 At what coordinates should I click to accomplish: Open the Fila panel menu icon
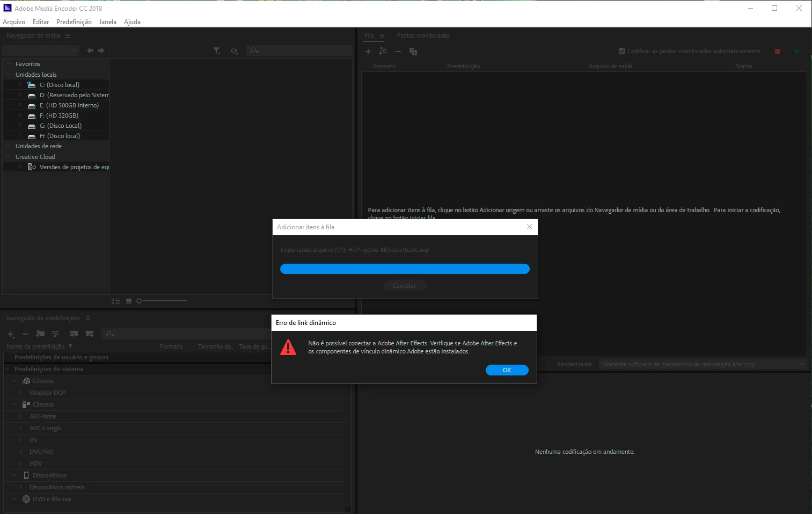pos(382,35)
